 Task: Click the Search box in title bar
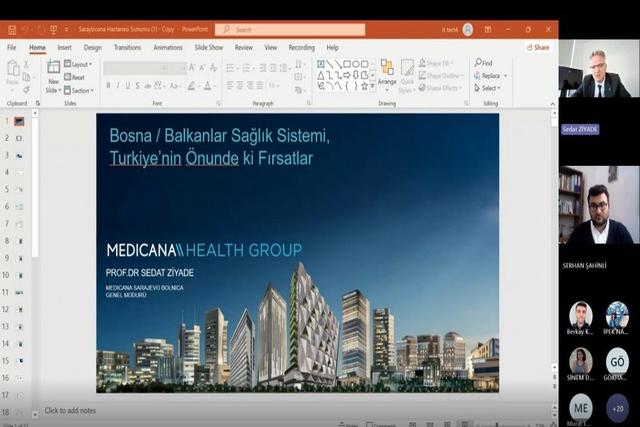(x=290, y=30)
